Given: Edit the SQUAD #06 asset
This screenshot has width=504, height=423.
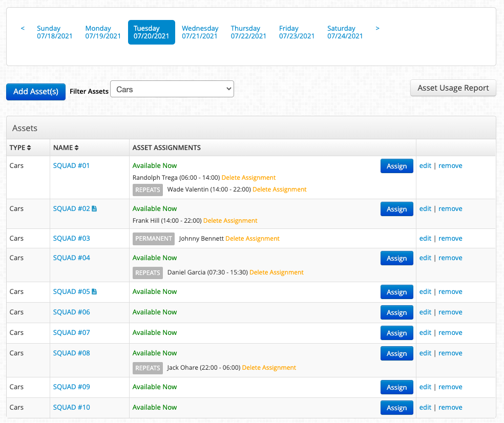Looking at the screenshot, I should tap(425, 312).
